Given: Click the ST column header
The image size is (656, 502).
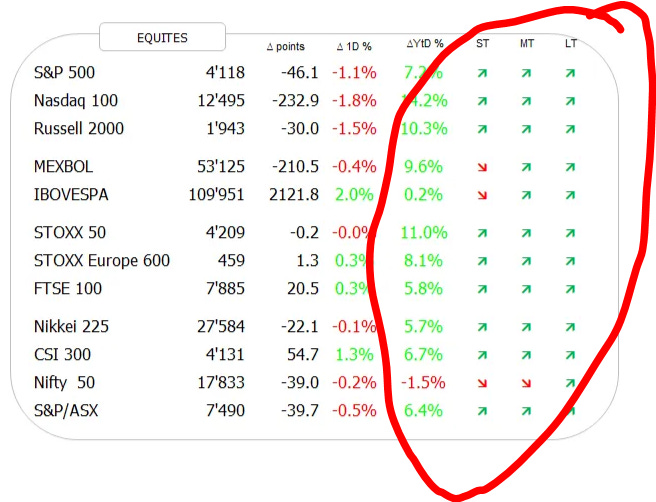Looking at the screenshot, I should [482, 44].
